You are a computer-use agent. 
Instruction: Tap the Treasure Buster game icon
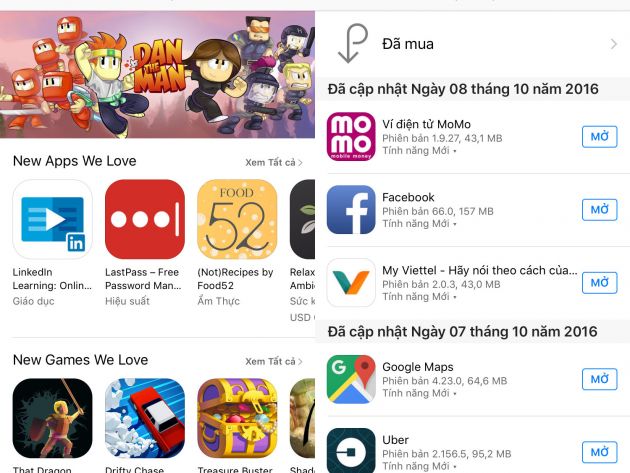(x=237, y=418)
